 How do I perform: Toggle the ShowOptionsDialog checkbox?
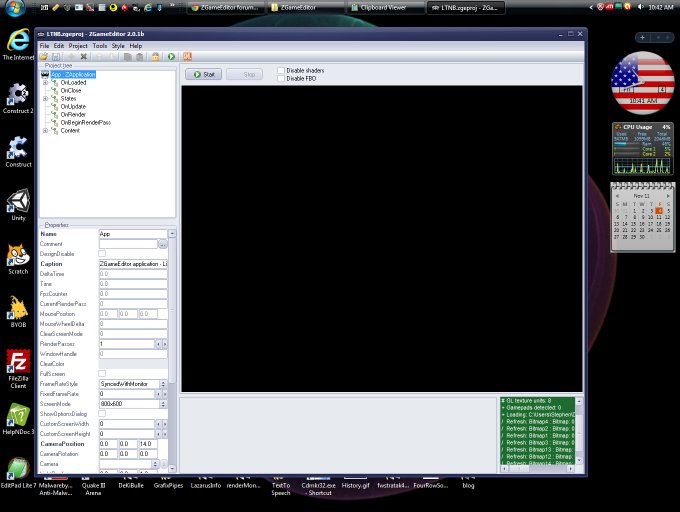pos(102,414)
